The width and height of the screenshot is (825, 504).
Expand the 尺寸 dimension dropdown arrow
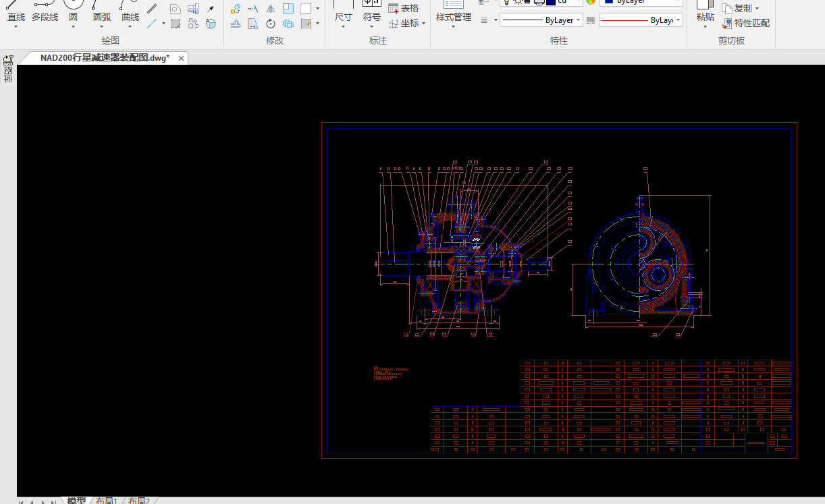[x=343, y=27]
